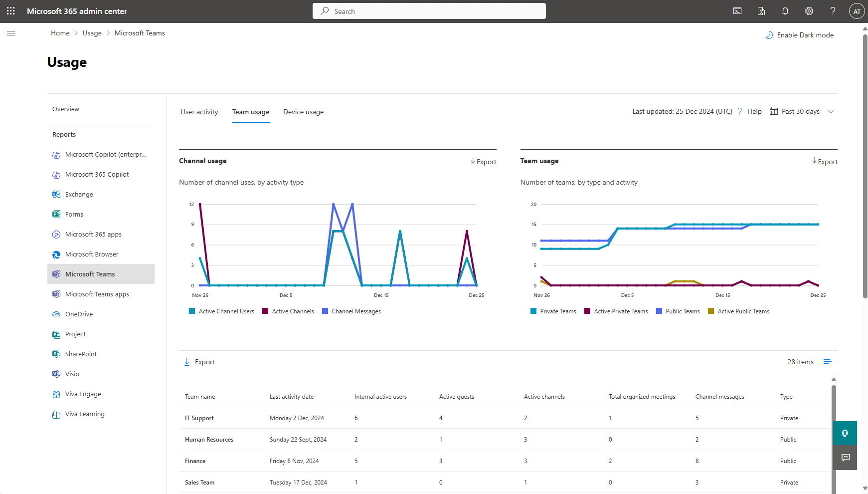Switch to the Device usage tab
This screenshot has height=494, width=868.
(303, 112)
